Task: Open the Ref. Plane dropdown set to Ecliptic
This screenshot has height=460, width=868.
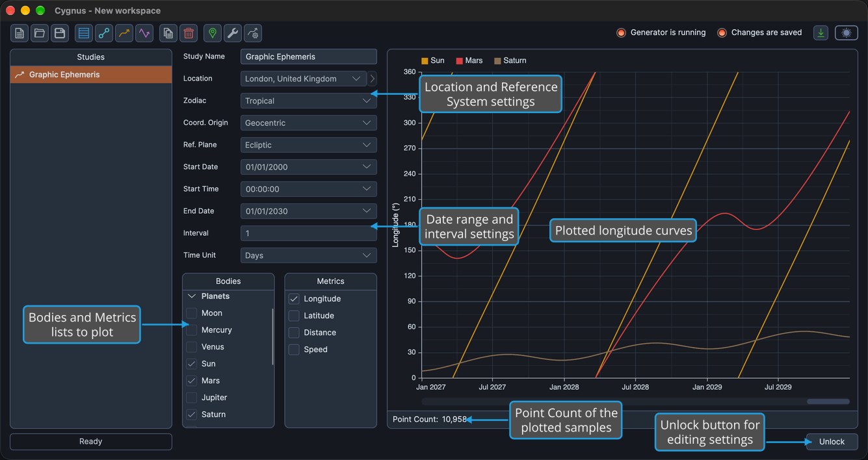Action: [309, 145]
